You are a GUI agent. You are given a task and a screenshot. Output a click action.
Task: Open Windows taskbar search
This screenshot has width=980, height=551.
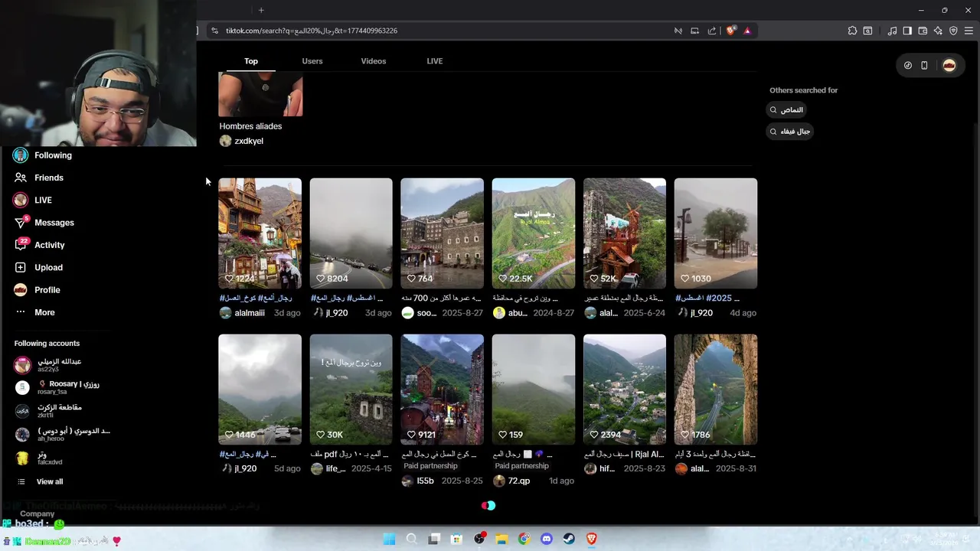[412, 539]
